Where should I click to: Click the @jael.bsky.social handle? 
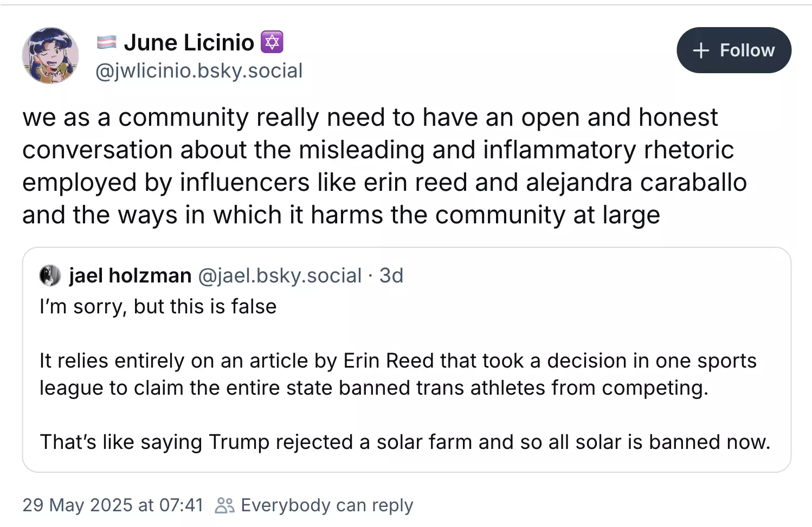pos(280,275)
